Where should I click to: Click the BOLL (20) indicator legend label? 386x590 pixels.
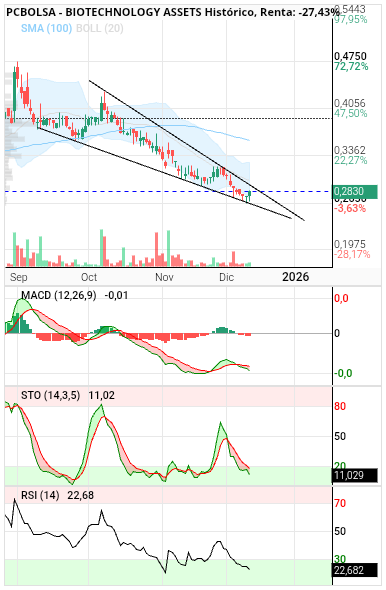coord(100,28)
